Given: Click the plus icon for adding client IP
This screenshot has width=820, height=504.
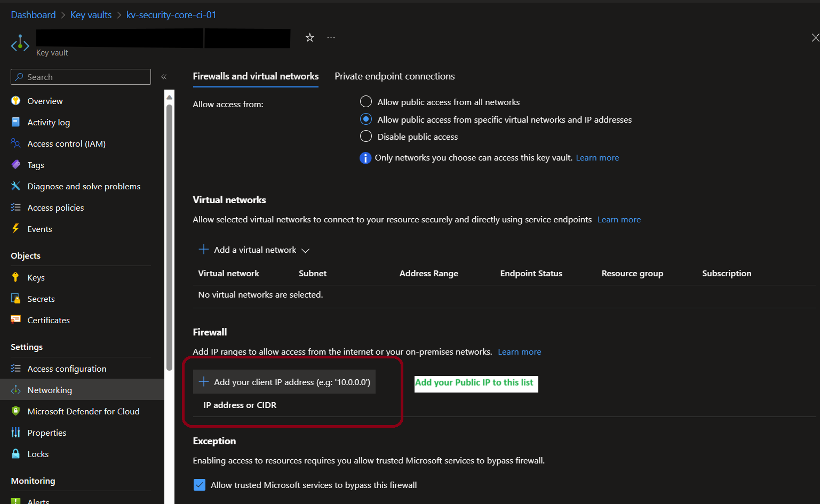Looking at the screenshot, I should pos(204,382).
